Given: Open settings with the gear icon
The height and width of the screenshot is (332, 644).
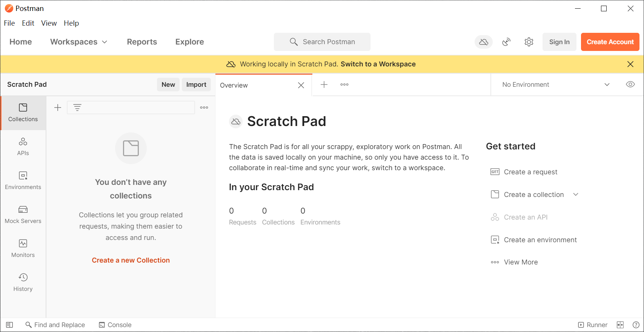Looking at the screenshot, I should [529, 42].
